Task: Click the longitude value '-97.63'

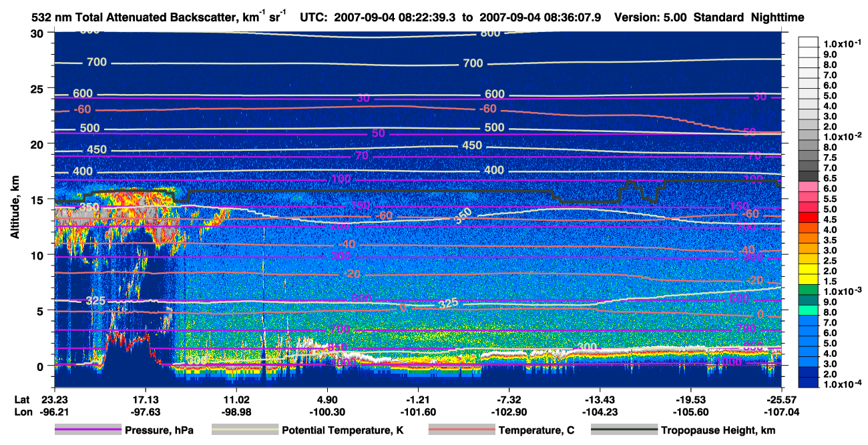Action: [145, 412]
